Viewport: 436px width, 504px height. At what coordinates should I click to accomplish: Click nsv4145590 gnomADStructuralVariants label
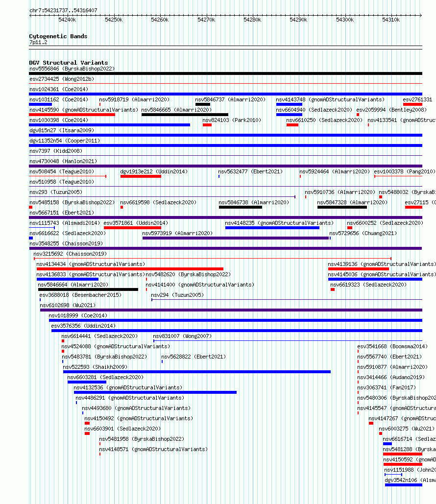pos(84,110)
